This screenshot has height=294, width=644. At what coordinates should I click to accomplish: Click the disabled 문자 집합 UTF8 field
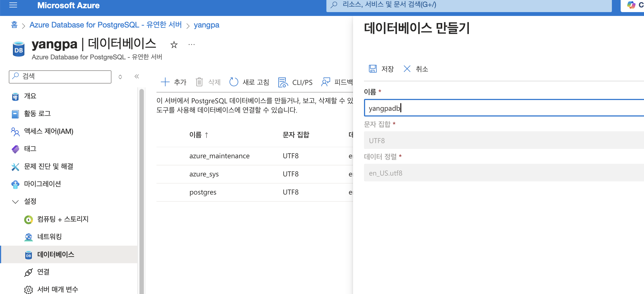point(504,140)
